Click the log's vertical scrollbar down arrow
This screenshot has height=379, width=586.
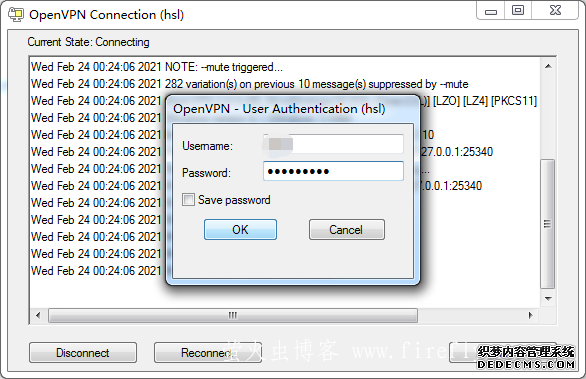pyautogui.click(x=548, y=299)
